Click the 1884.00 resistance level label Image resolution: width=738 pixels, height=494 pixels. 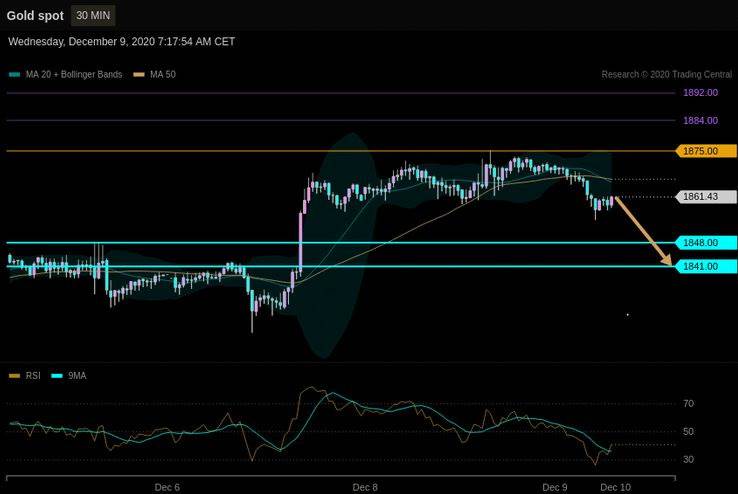[x=700, y=120]
